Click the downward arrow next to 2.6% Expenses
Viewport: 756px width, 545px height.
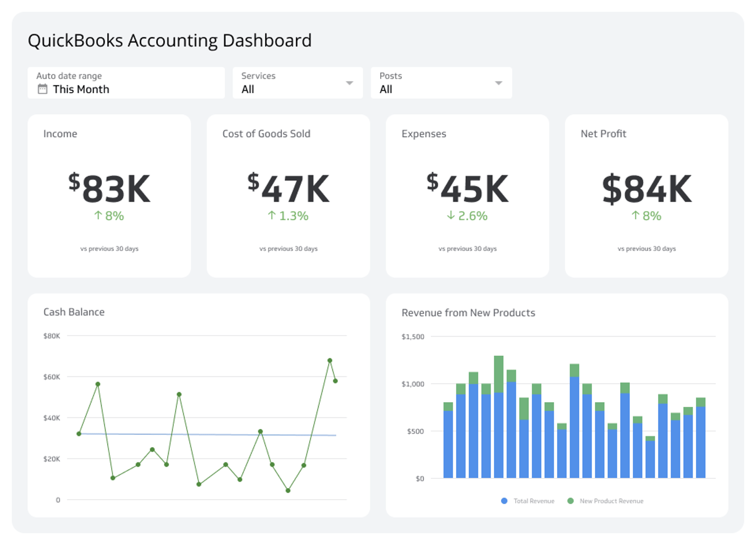coord(450,215)
